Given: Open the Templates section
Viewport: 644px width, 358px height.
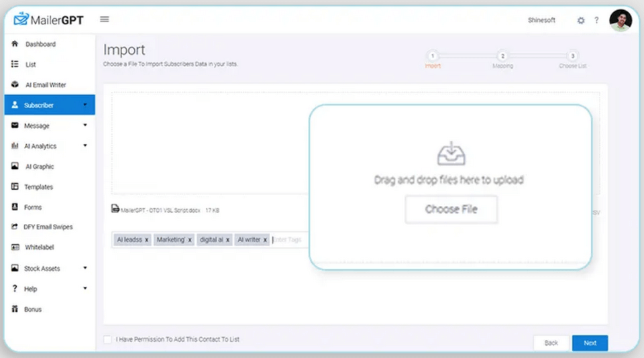Looking at the screenshot, I should coord(38,187).
